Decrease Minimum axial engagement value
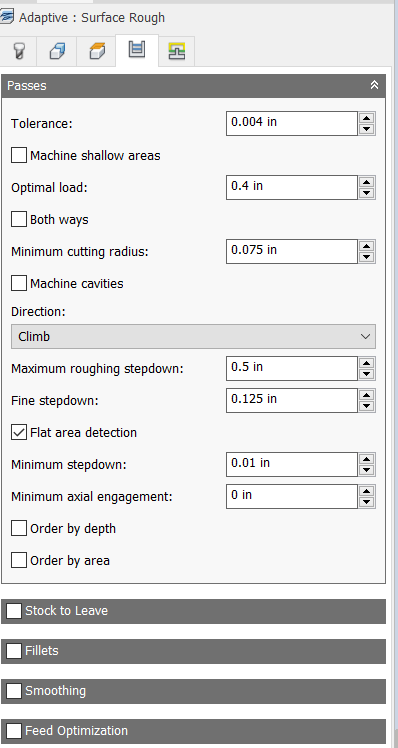The width and height of the screenshot is (398, 748). point(367,502)
